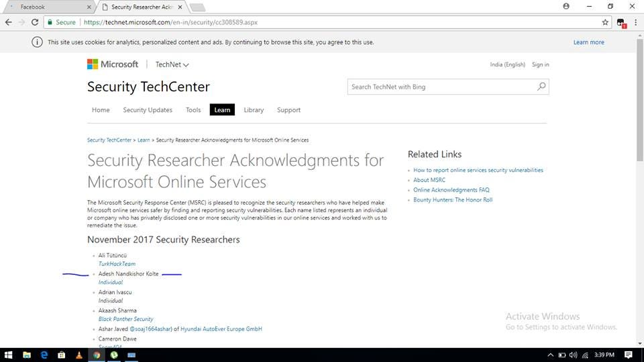Reload the page with the refresh icon

[35, 22]
